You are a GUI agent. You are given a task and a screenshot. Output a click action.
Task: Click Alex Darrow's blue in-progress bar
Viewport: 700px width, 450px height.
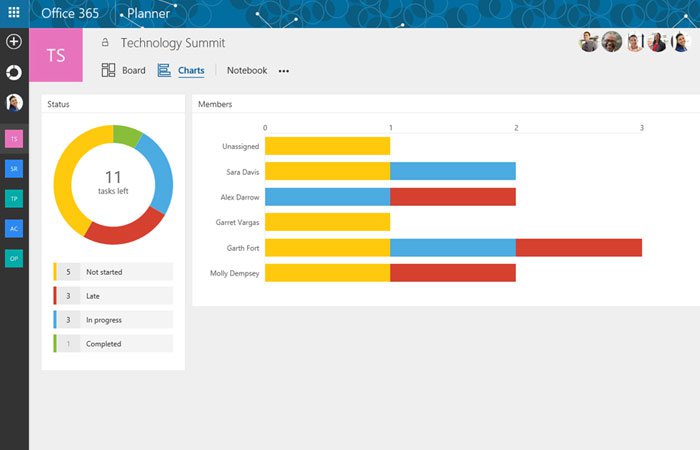(327, 197)
